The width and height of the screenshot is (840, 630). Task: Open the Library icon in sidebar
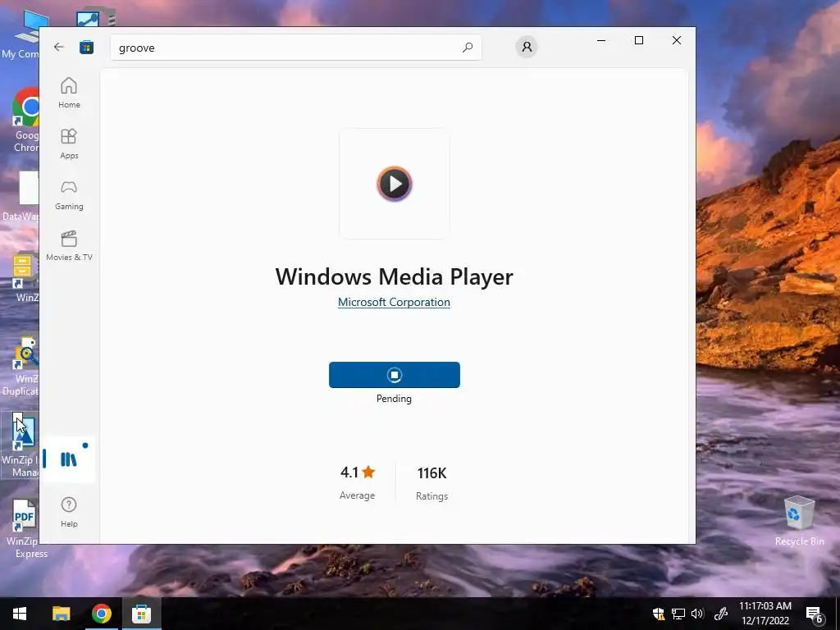pyautogui.click(x=69, y=459)
